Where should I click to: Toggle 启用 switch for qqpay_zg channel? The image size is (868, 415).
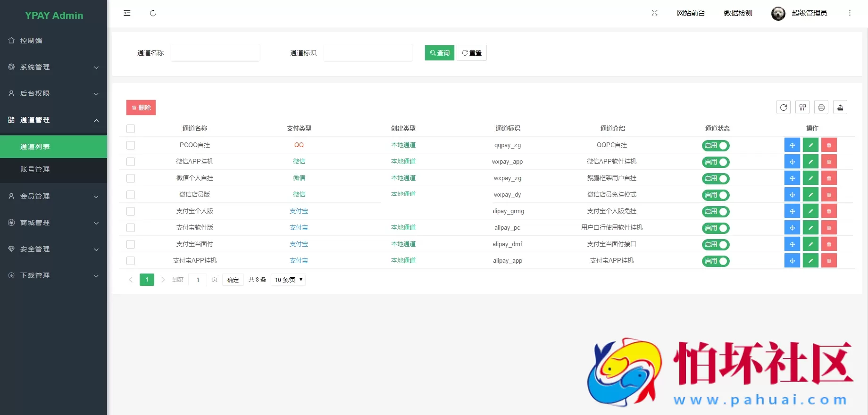pos(716,146)
